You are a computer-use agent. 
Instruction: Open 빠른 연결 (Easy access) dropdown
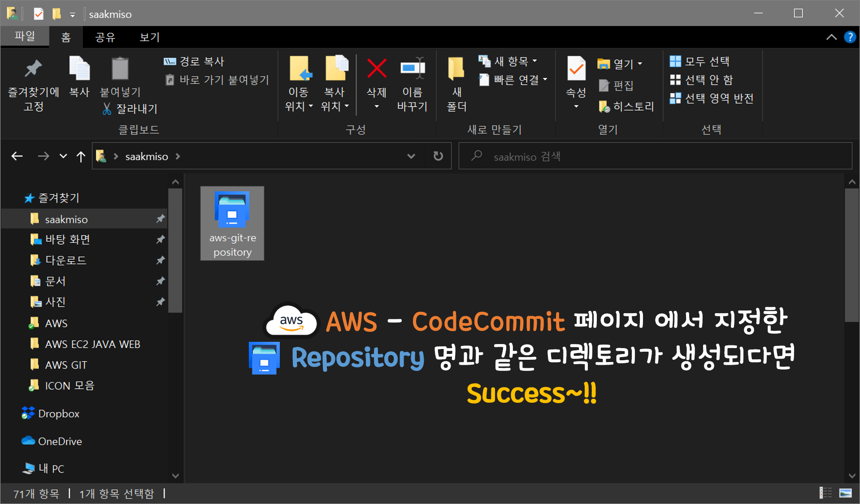click(513, 80)
